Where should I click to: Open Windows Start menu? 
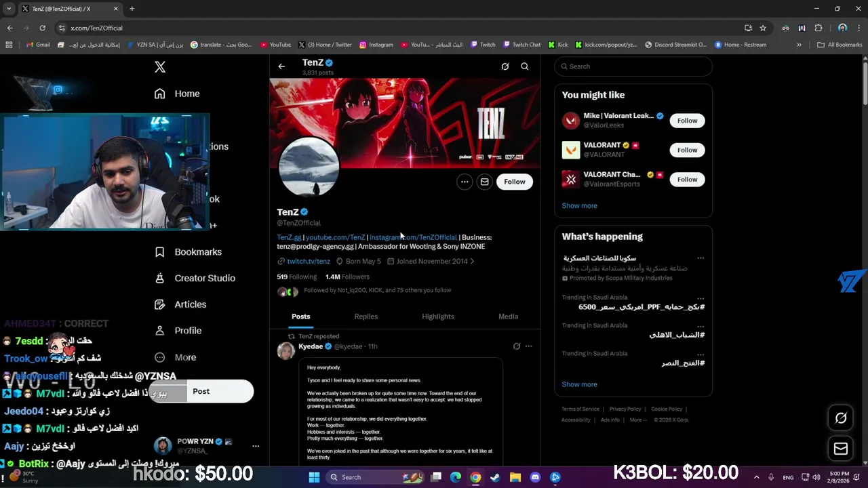coord(314,477)
